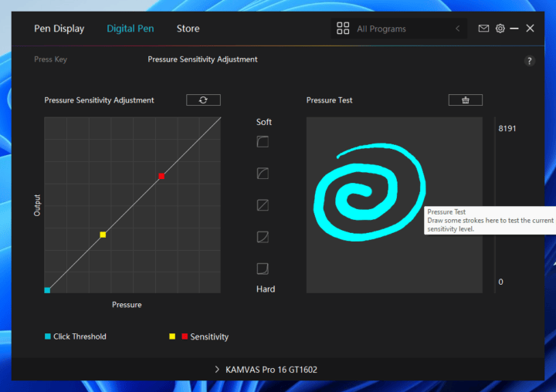This screenshot has height=392, width=556.
Task: Open settings via the gear icon
Action: [500, 29]
